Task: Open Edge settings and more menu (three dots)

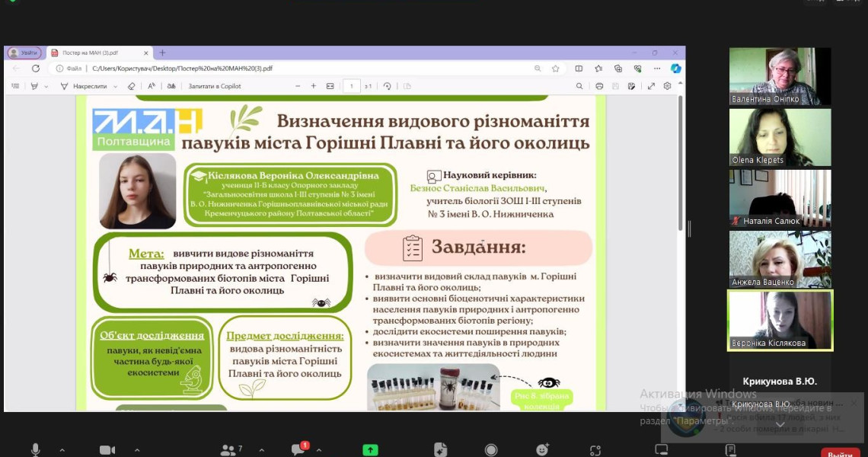Action: pos(656,68)
